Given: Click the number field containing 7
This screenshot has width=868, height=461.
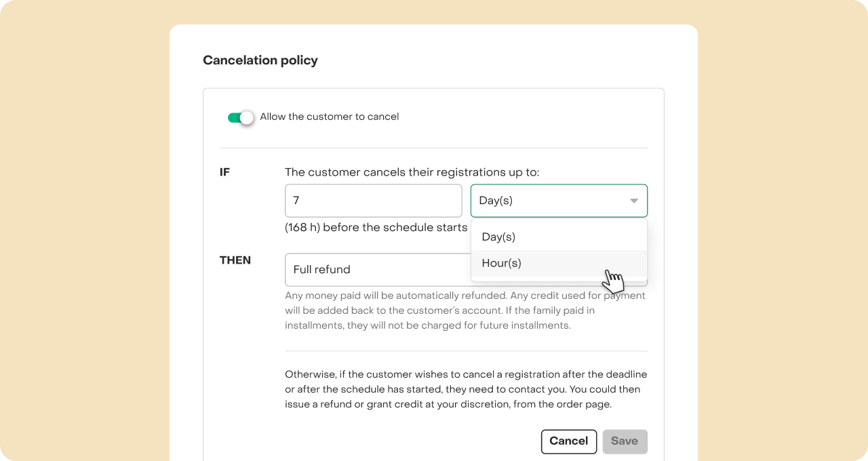Looking at the screenshot, I should (x=373, y=201).
